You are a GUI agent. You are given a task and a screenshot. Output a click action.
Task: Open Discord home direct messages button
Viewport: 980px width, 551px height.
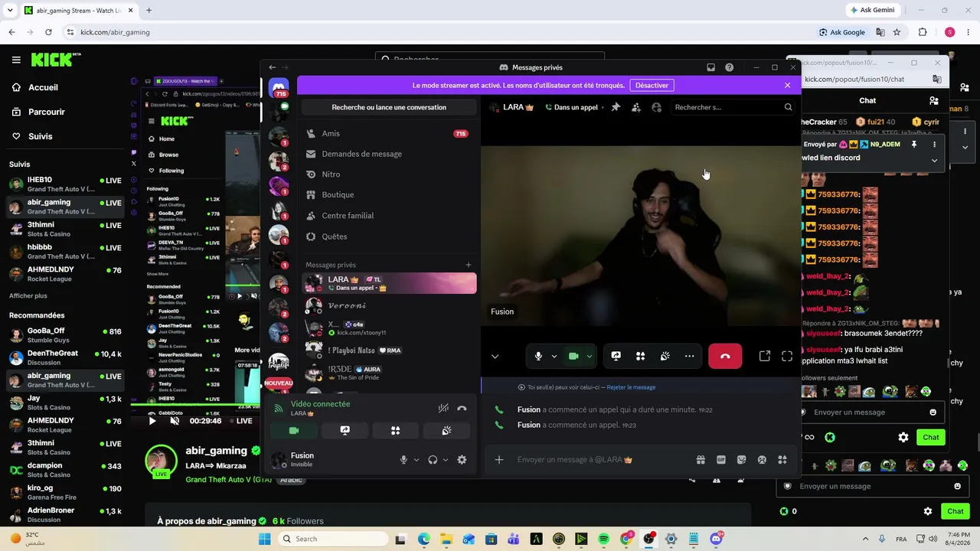click(279, 87)
